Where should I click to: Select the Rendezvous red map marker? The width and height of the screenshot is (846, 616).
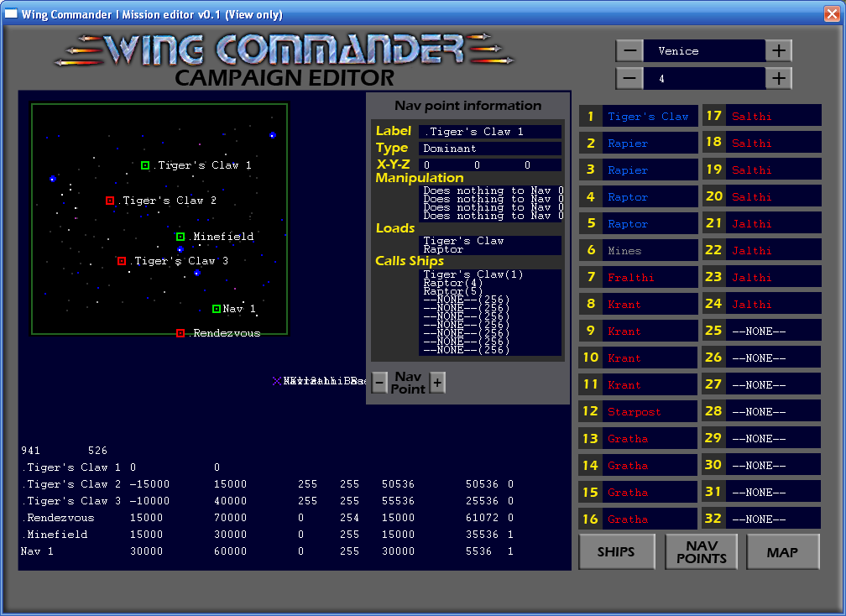tap(180, 333)
